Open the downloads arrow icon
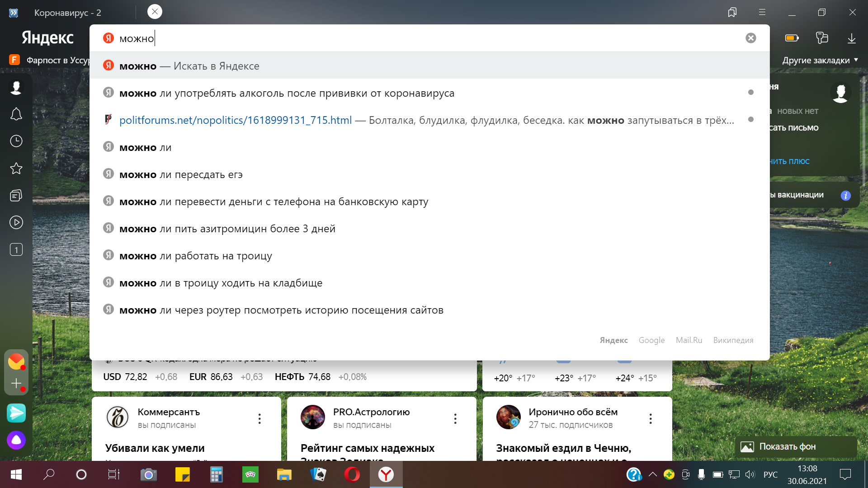 (x=852, y=38)
